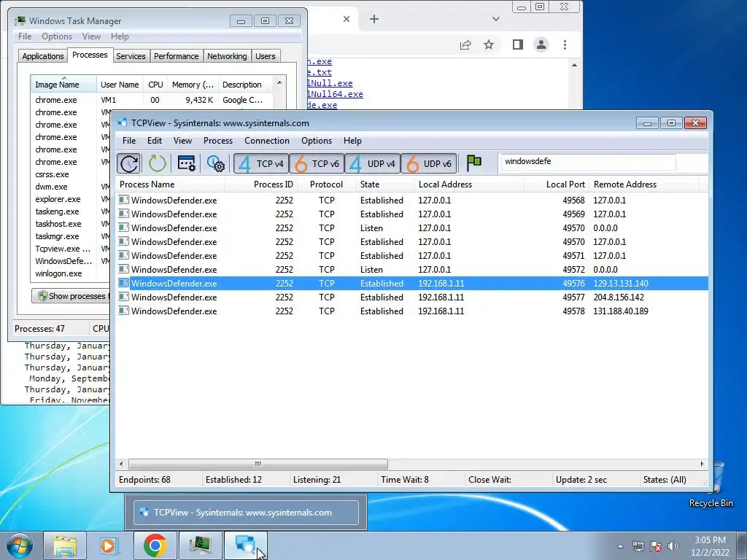Switch to Task Manager Performance tab
Image resolution: width=747 pixels, height=560 pixels.
pyautogui.click(x=177, y=56)
